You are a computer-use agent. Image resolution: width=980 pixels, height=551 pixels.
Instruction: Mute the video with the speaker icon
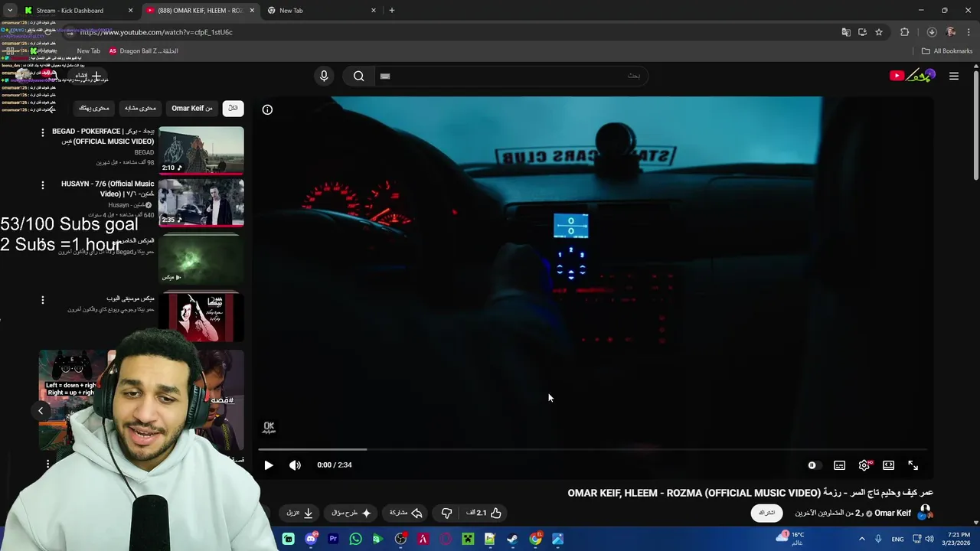295,465
